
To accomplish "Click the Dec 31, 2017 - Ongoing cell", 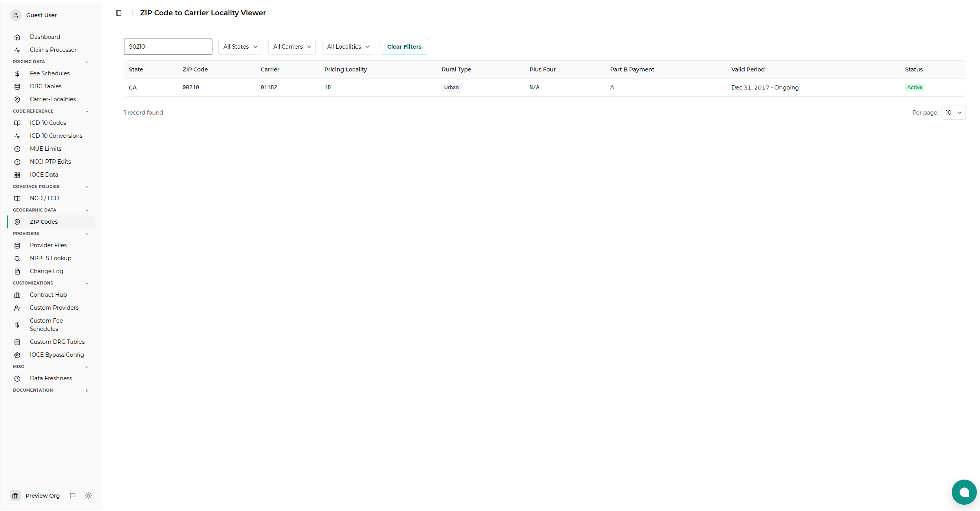I will (x=765, y=88).
